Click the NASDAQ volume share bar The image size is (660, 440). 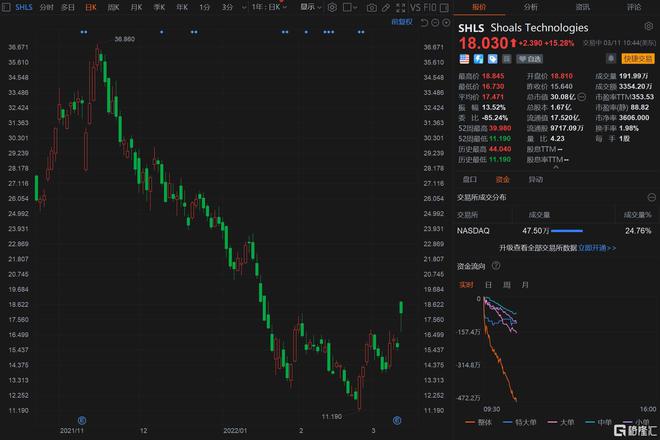click(567, 231)
